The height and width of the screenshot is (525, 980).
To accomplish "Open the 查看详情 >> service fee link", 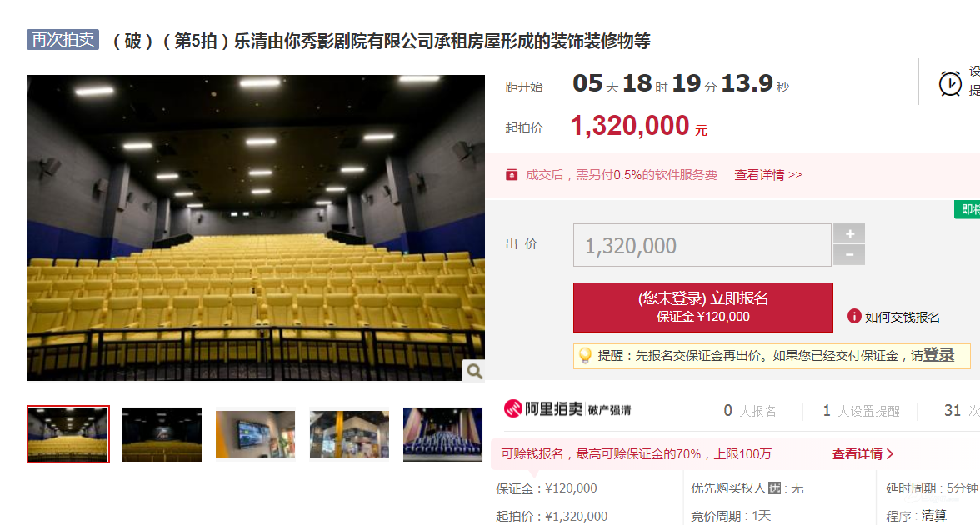I will (768, 175).
